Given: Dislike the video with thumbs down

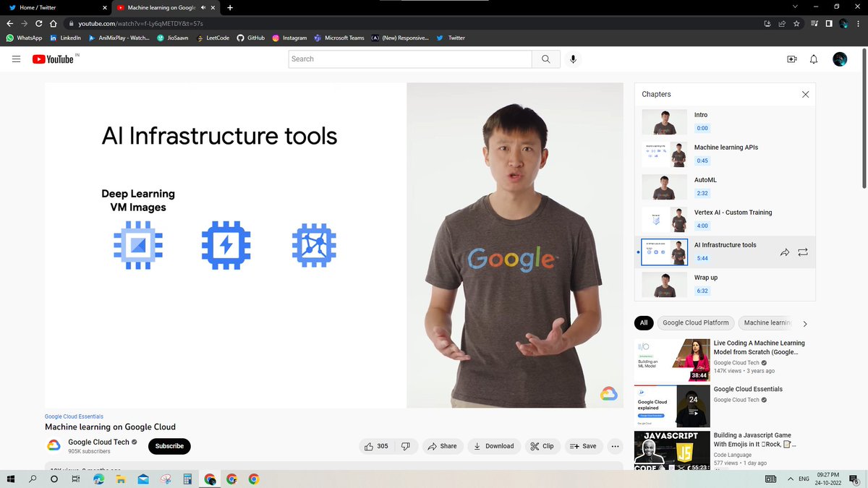Looking at the screenshot, I should click(x=406, y=446).
